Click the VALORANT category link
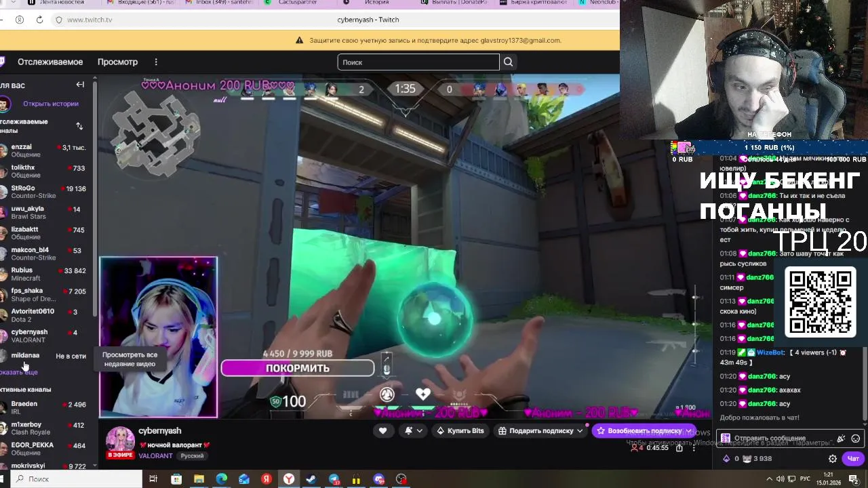868x488 pixels. 155,456
